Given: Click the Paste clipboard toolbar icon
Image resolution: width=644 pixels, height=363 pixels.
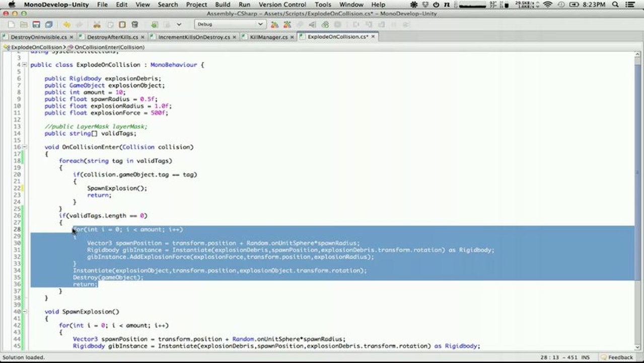Looking at the screenshot, I should coord(122,24).
